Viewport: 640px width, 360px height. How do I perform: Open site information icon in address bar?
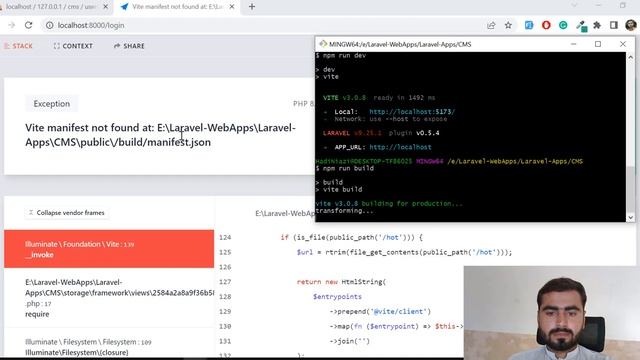coord(49,25)
